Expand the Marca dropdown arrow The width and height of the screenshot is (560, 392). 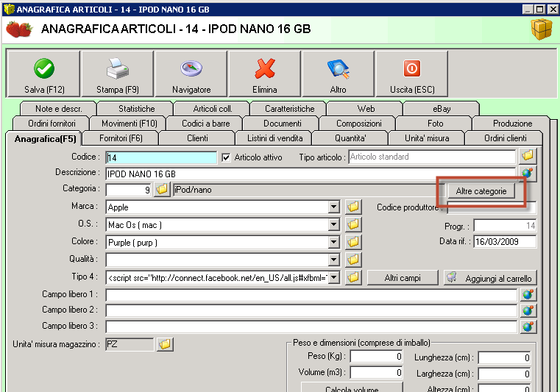click(333, 207)
